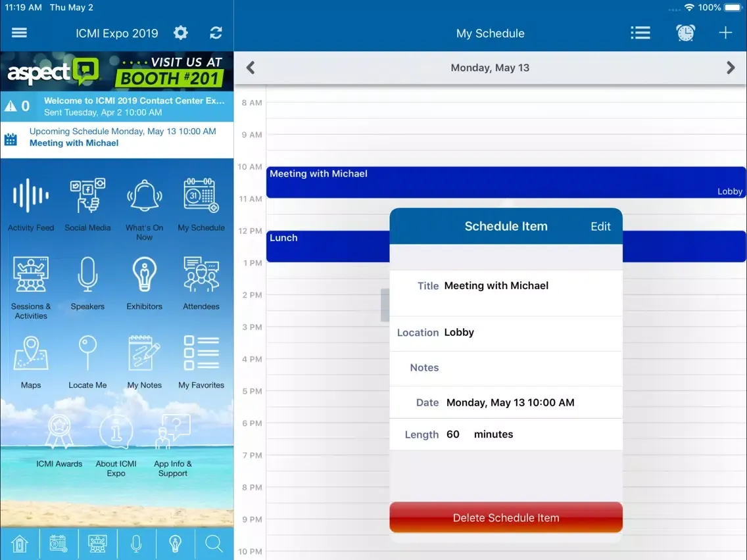Open the alarm clock reminders

tap(686, 33)
